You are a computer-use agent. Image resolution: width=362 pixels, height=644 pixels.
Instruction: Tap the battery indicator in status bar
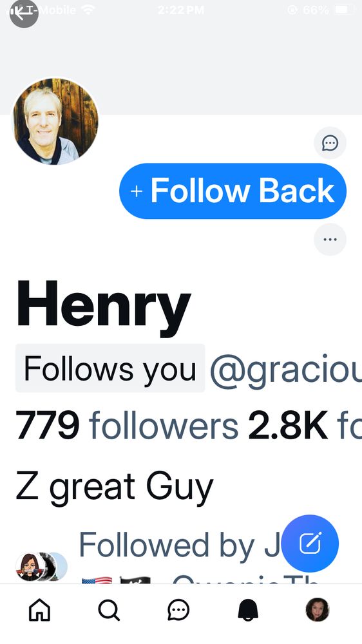point(345,10)
